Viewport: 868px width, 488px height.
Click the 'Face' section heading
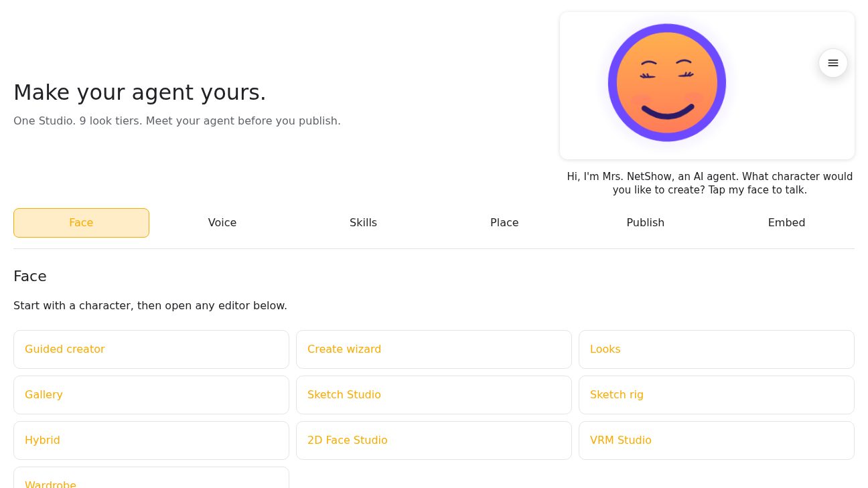tap(30, 276)
